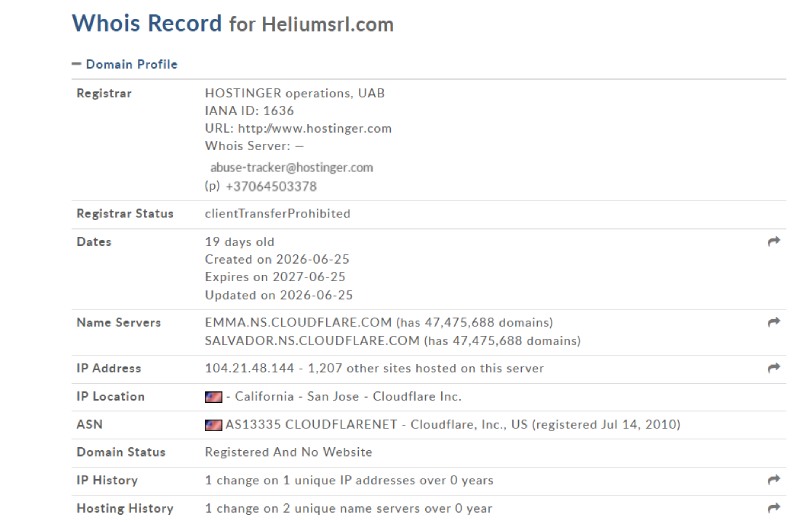The height and width of the screenshot is (524, 800).
Task: Click the IP Location label
Action: point(111,396)
